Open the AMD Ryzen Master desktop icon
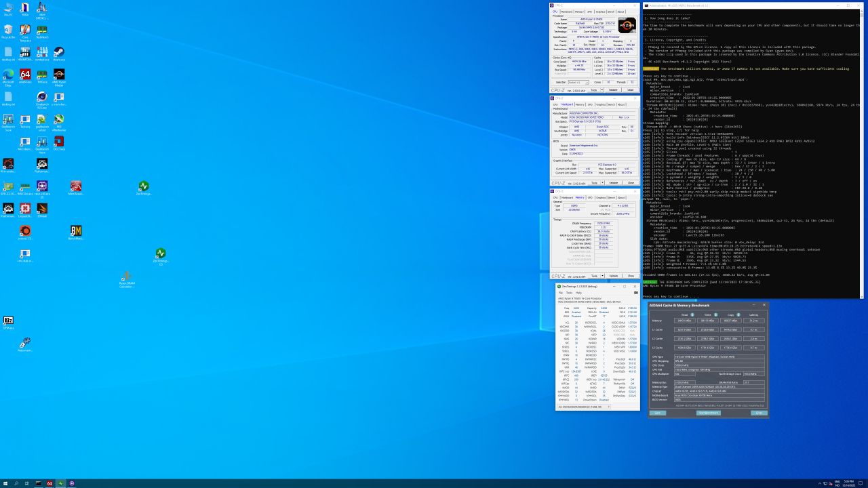This screenshot has width=868, height=488. [x=59, y=75]
